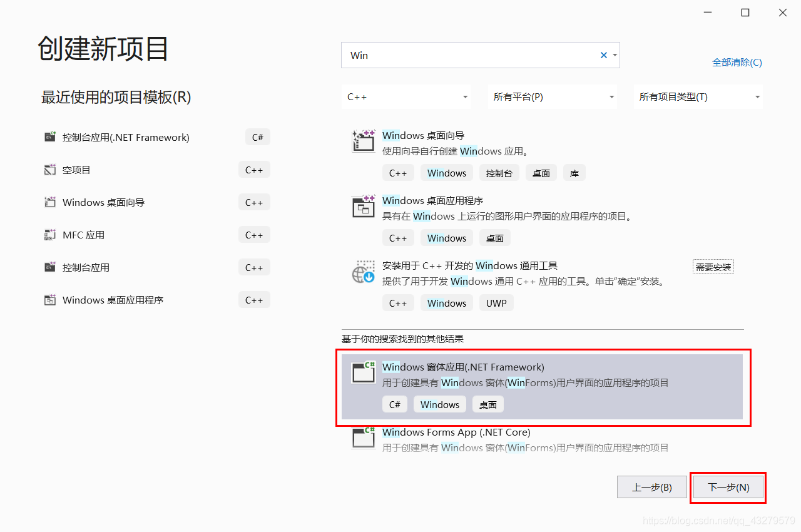Viewport: 801px width, 532px height.
Task: Open the search history dropdown arrow
Action: click(615, 55)
